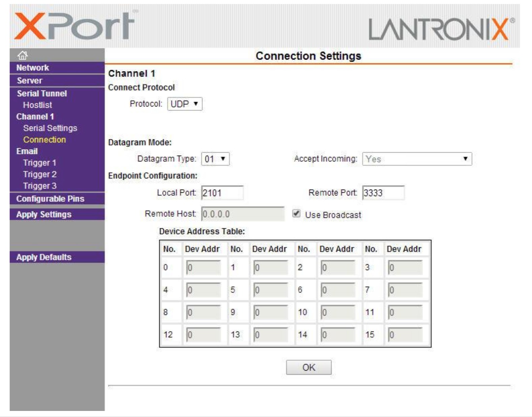Click the Remote Port field
Image resolution: width=532 pixels, height=417 pixels.
pyautogui.click(x=383, y=193)
